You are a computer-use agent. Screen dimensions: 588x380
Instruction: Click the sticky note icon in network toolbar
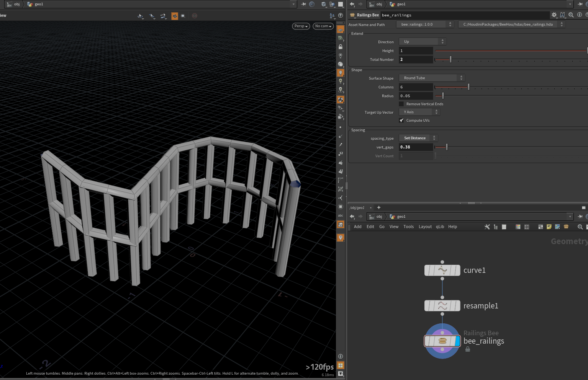(549, 227)
